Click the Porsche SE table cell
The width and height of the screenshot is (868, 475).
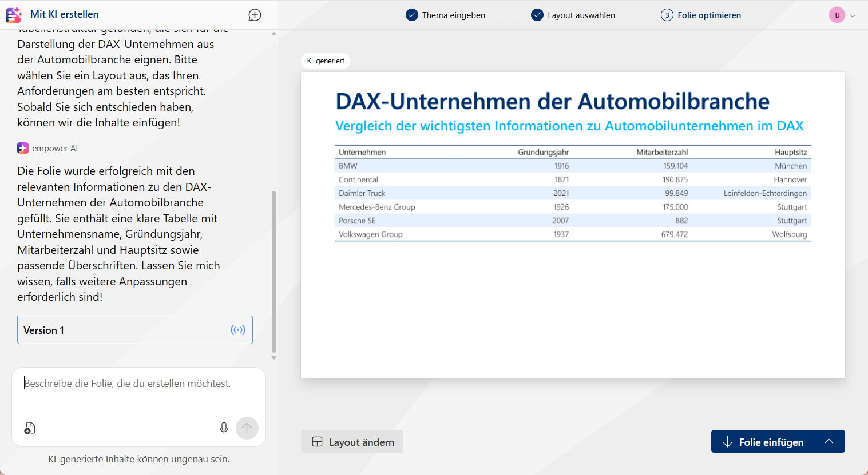click(x=357, y=221)
